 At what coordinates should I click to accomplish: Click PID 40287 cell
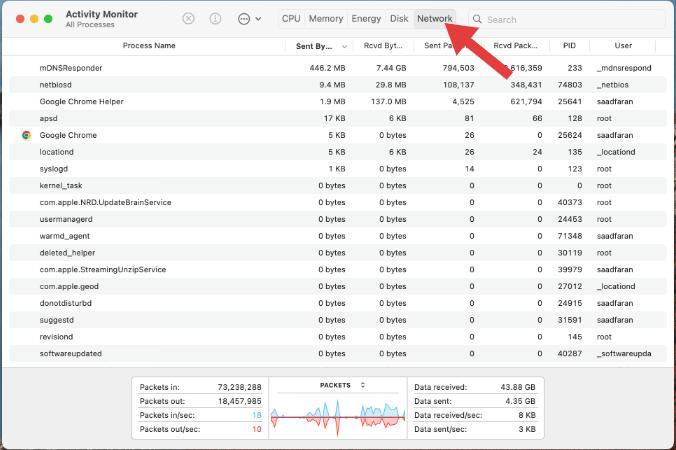point(570,353)
